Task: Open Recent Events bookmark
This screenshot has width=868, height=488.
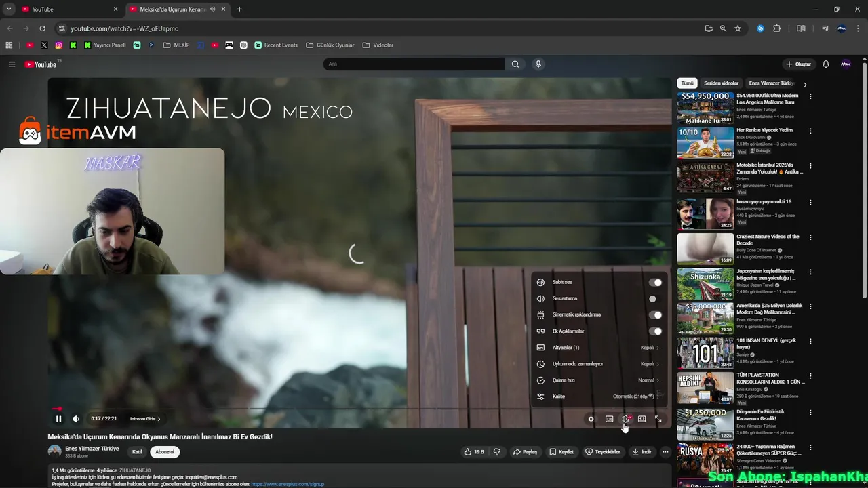Action: (276, 45)
